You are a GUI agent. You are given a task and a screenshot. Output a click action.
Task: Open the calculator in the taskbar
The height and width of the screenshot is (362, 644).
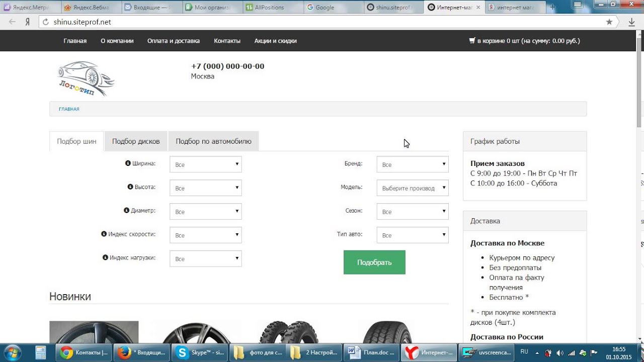coord(41,352)
